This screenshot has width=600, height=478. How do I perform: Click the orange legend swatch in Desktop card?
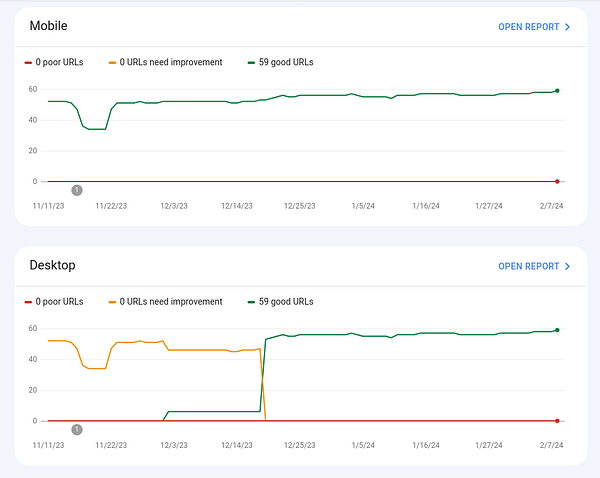(x=111, y=301)
